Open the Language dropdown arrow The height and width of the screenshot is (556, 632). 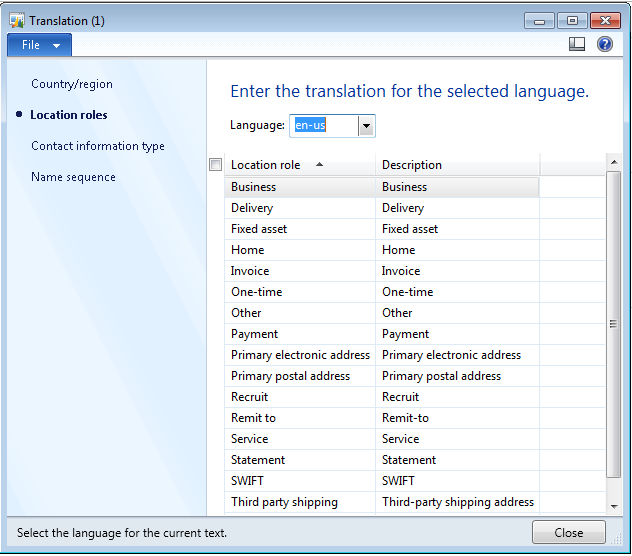click(366, 126)
